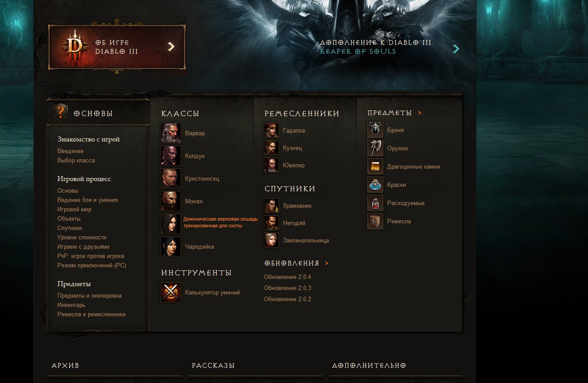Screen dimensions: 588x383
Task: Open the Об игре Diablo III banner
Action: tap(117, 47)
